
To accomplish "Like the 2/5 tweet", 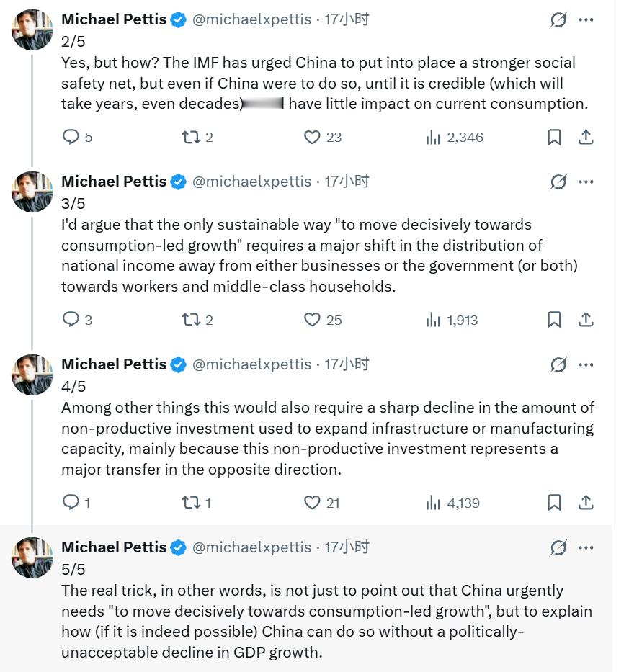I will point(312,137).
